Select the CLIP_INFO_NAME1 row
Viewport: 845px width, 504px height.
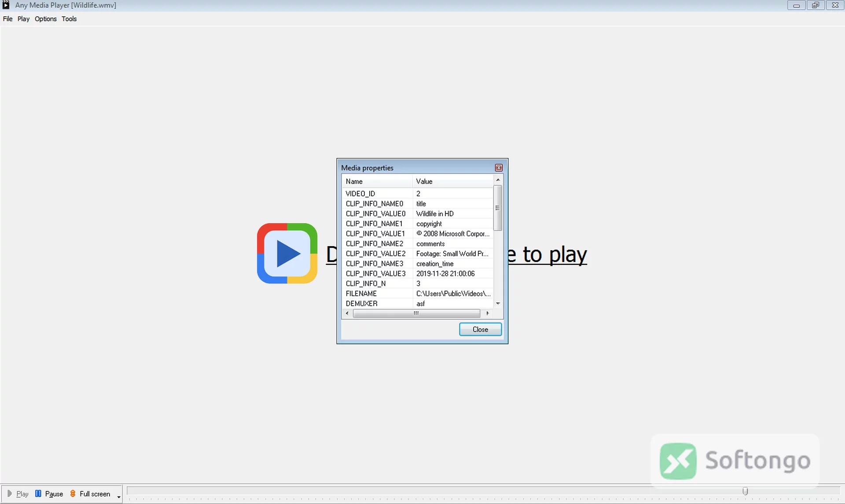click(x=418, y=224)
